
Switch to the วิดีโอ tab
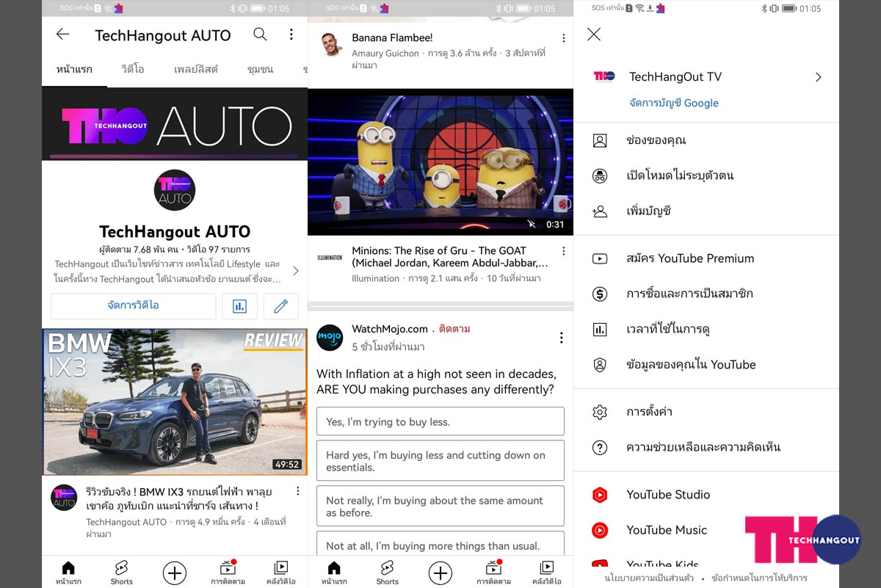point(133,70)
